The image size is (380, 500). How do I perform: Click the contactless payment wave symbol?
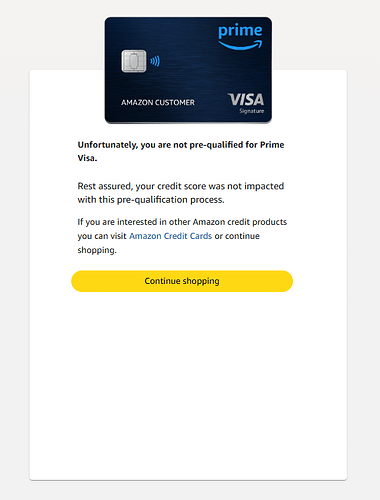[155, 61]
